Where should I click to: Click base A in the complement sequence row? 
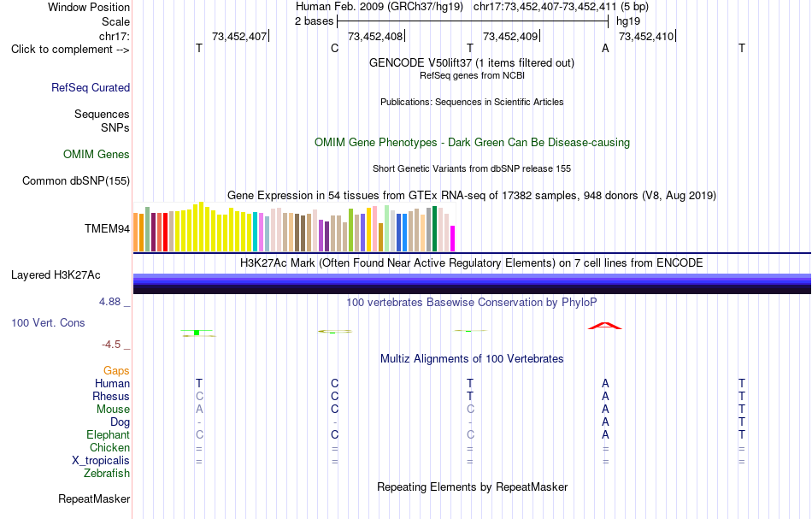coord(605,49)
